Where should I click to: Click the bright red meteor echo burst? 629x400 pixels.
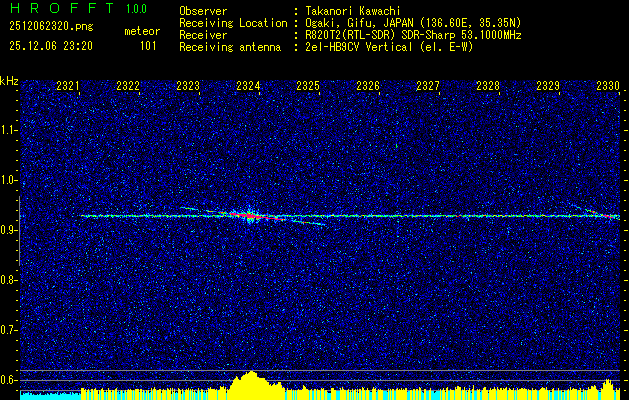(x=251, y=216)
